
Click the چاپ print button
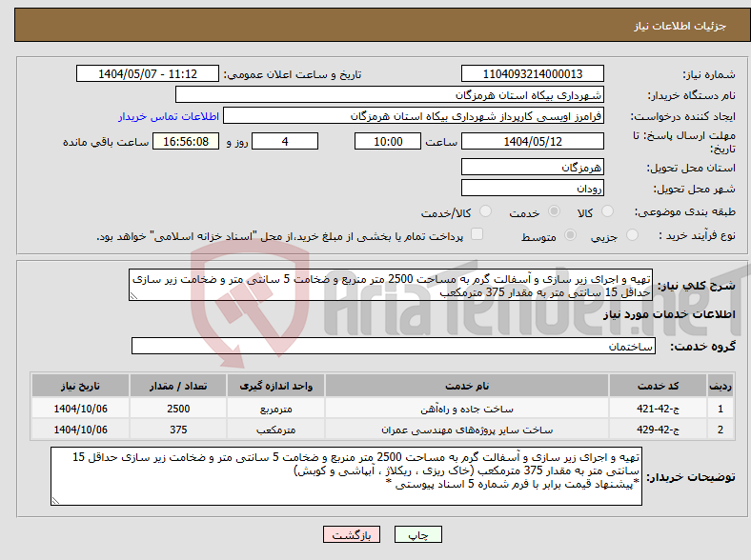coord(418,534)
